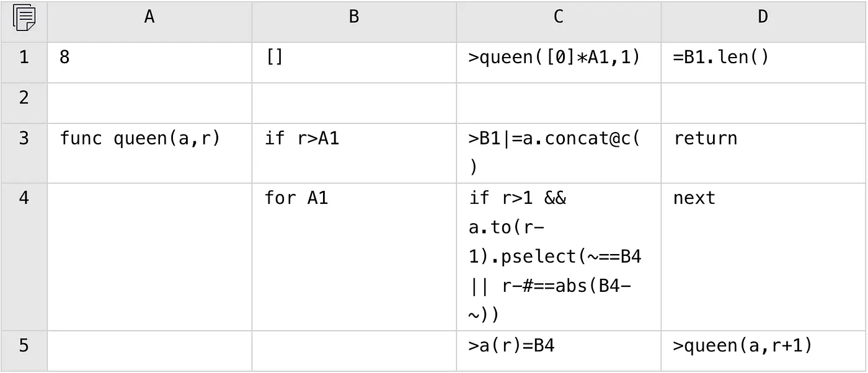
Task: Select cell with queen(a,r+1) call
Action: (x=763, y=351)
